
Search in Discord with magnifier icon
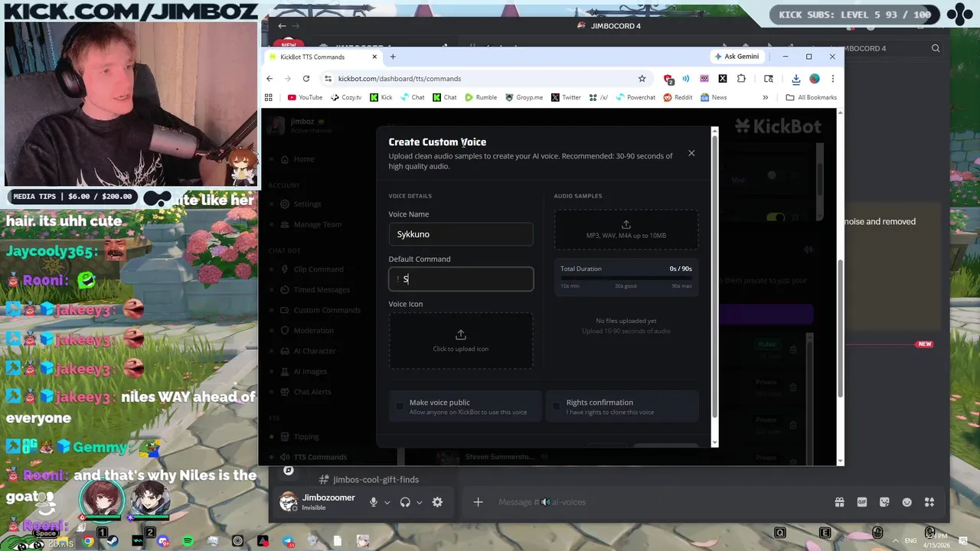point(936,48)
